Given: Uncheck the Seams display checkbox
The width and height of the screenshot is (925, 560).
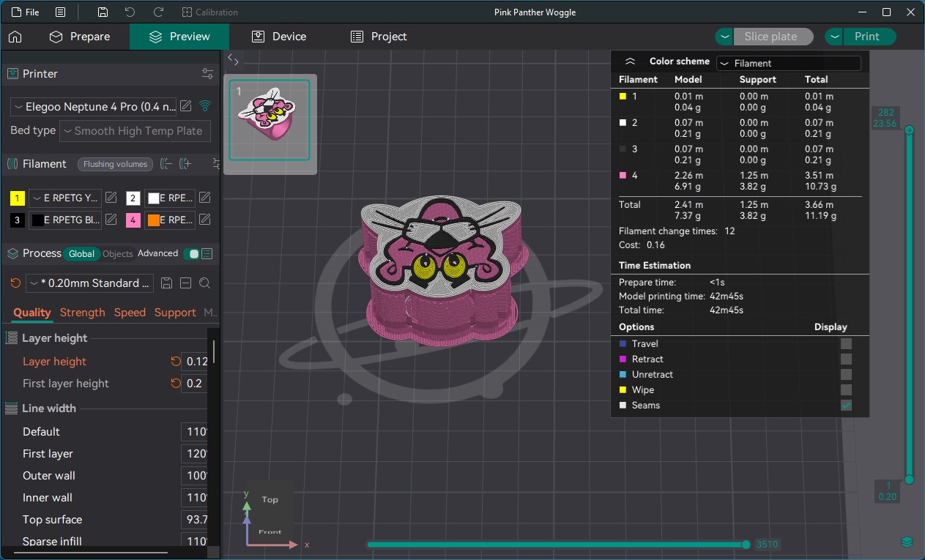Looking at the screenshot, I should pos(846,405).
